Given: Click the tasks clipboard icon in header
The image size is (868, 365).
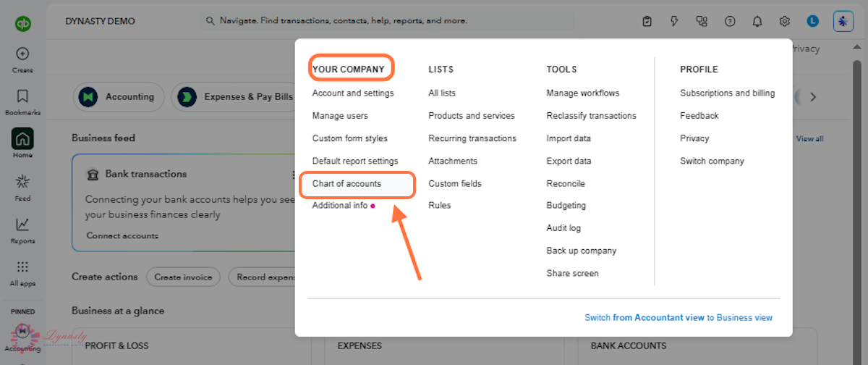Looking at the screenshot, I should click(x=647, y=22).
